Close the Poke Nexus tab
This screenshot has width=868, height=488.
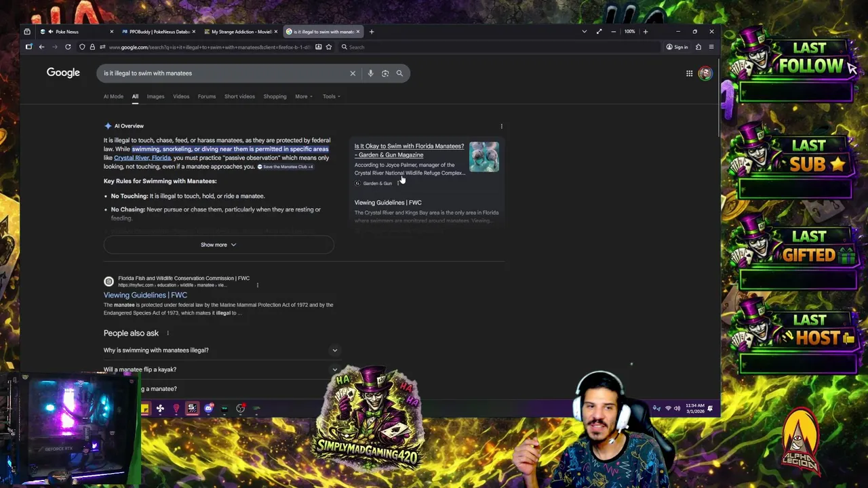pyautogui.click(x=111, y=31)
